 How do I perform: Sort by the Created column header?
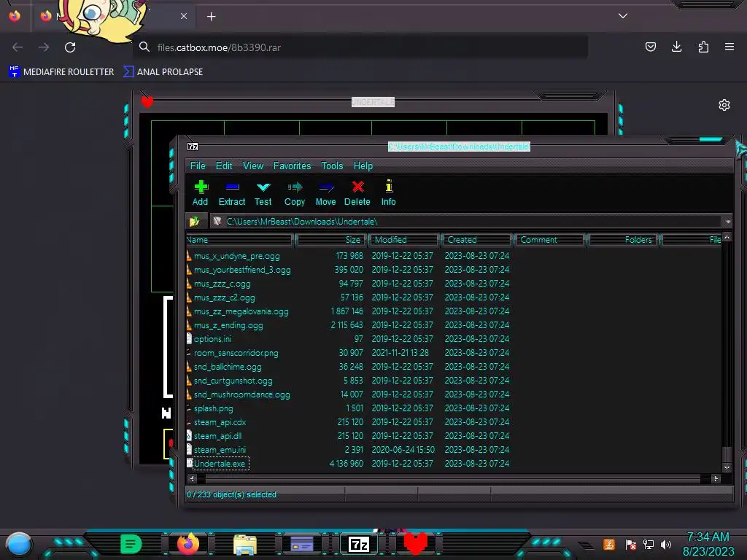pos(476,240)
